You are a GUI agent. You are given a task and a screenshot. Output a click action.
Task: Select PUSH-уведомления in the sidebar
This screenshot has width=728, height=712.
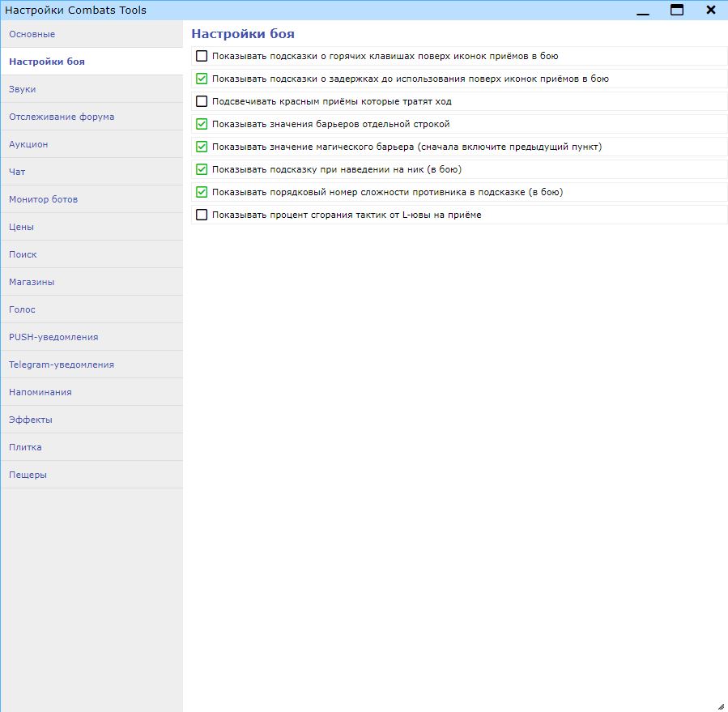[92, 337]
